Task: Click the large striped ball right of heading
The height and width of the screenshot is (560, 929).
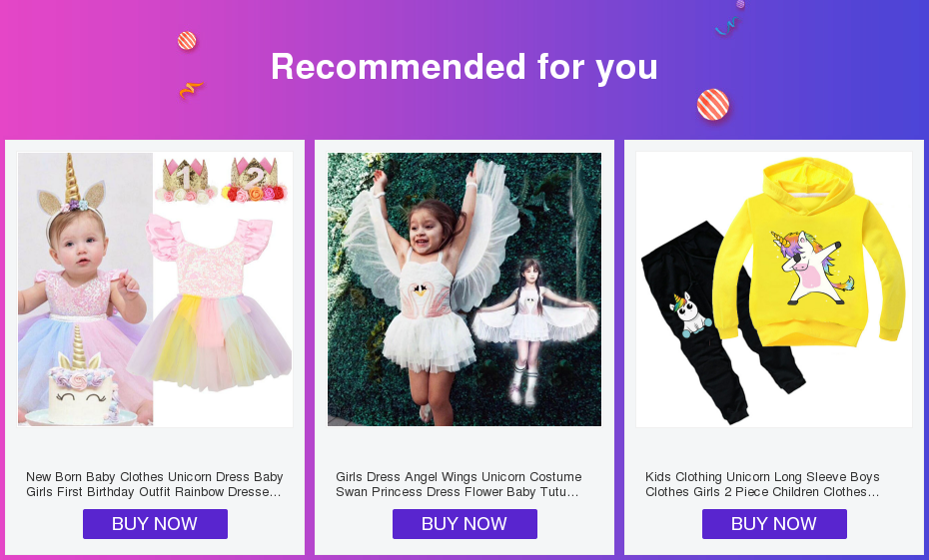Action: [x=713, y=105]
